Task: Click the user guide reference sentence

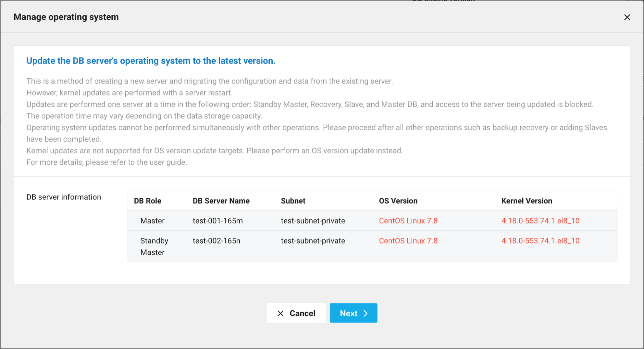Action: (107, 162)
